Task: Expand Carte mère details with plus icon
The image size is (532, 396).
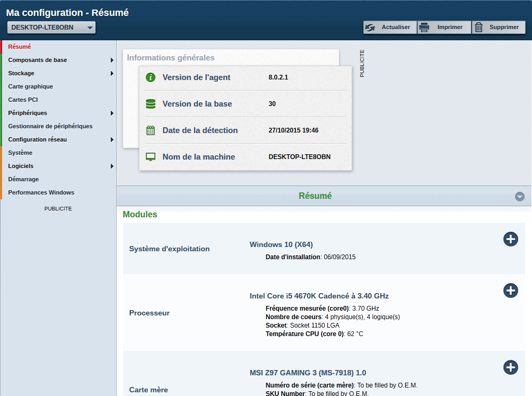Action: [x=510, y=367]
